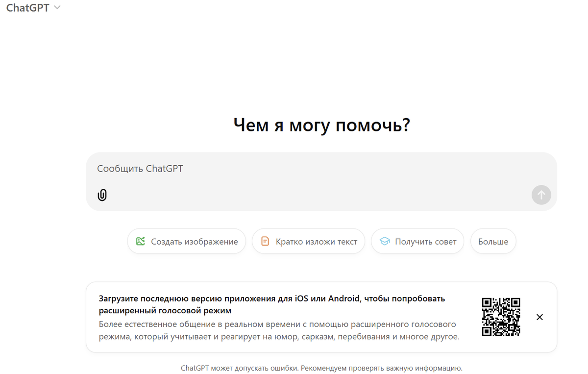Click the "Больше" suggestions button
This screenshot has height=374, width=588.
pos(493,241)
